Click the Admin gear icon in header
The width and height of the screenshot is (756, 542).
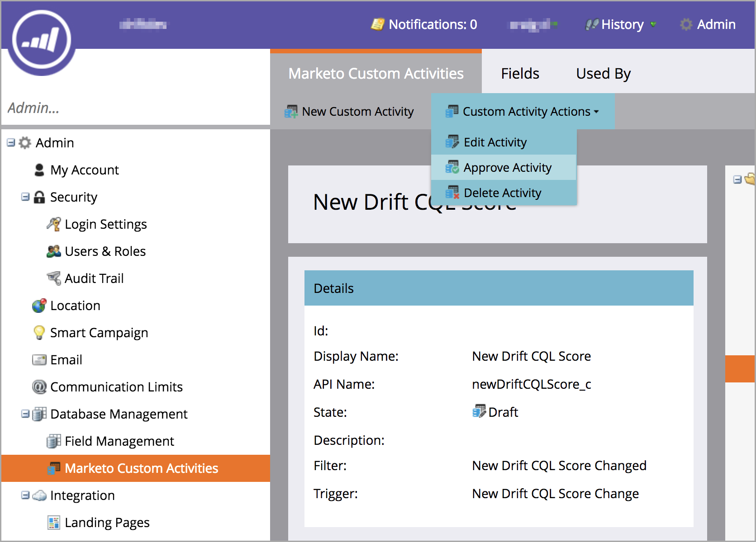coord(686,24)
